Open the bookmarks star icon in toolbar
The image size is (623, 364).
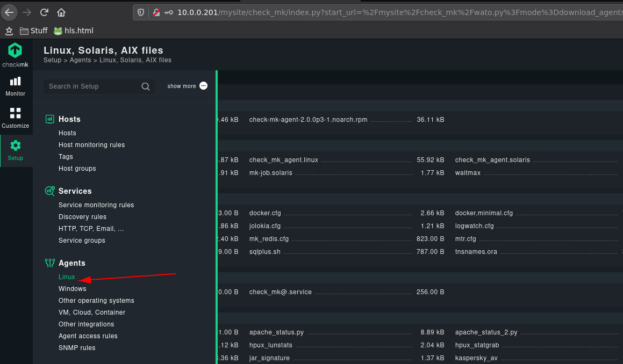[9, 31]
